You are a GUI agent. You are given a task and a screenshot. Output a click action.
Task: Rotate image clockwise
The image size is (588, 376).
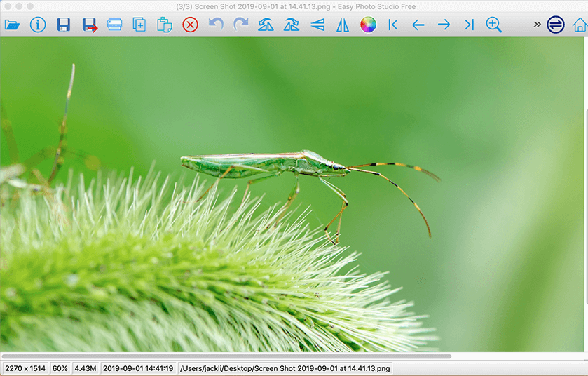coord(292,25)
